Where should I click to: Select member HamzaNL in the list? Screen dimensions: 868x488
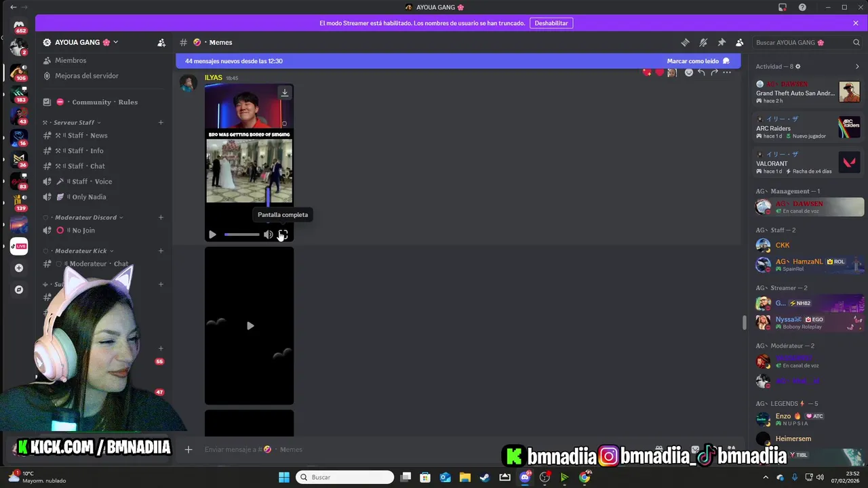[808, 264]
